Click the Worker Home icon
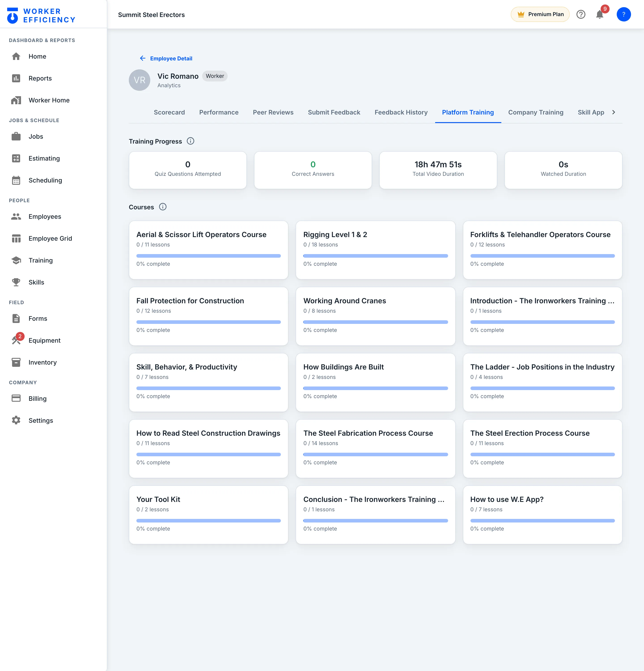 [16, 100]
